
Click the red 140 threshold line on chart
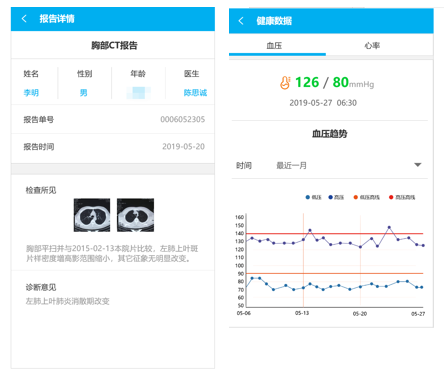pos(334,233)
